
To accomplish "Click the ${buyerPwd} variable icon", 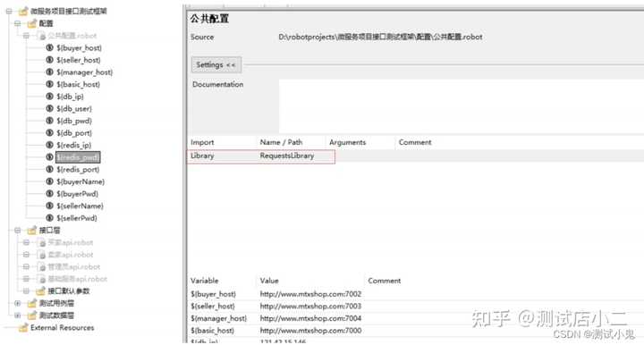I will pos(50,194).
